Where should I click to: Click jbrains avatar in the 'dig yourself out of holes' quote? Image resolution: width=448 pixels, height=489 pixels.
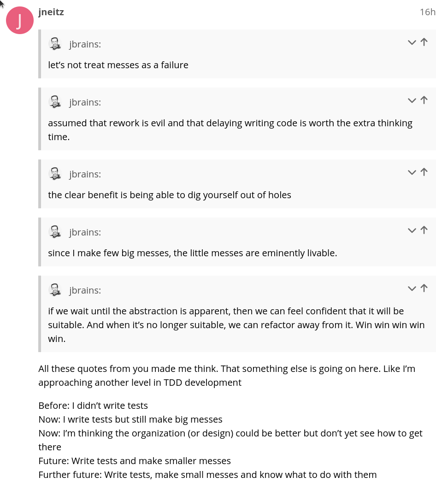[55, 174]
